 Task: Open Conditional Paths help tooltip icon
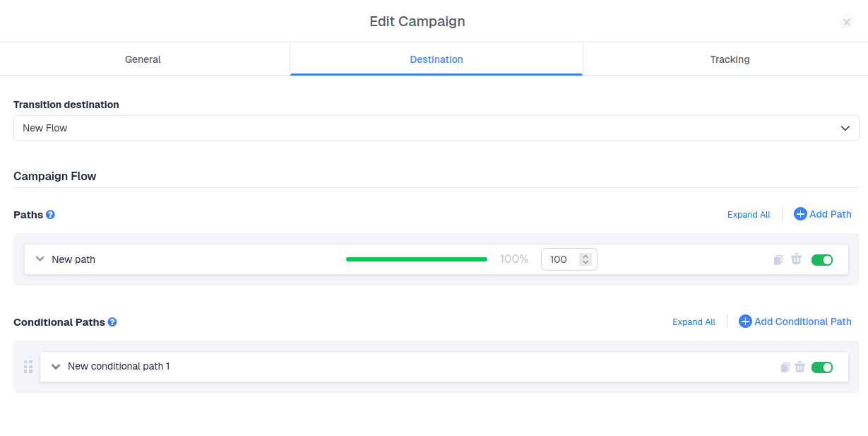[x=112, y=322]
